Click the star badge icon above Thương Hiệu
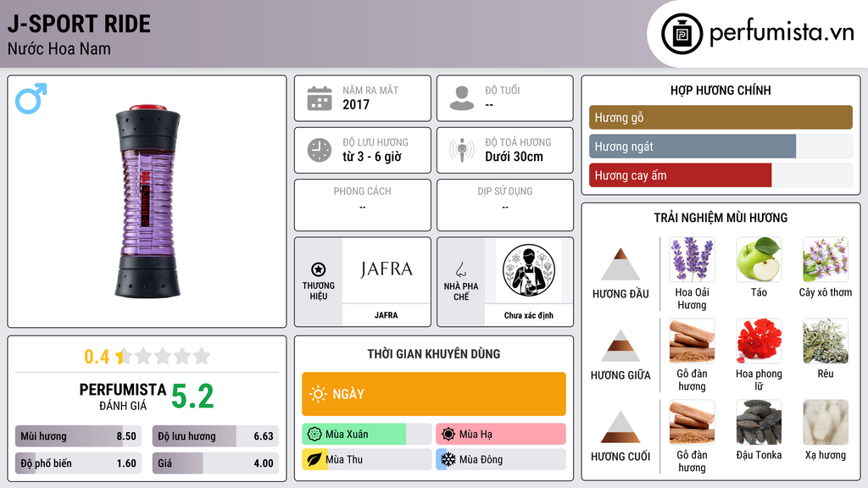Screen dimensions: 868x488 pyautogui.click(x=319, y=269)
